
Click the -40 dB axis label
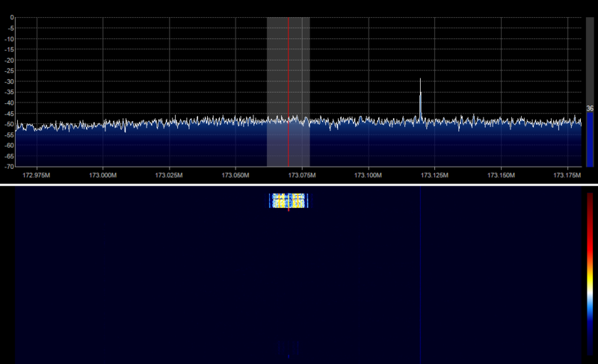(10, 103)
